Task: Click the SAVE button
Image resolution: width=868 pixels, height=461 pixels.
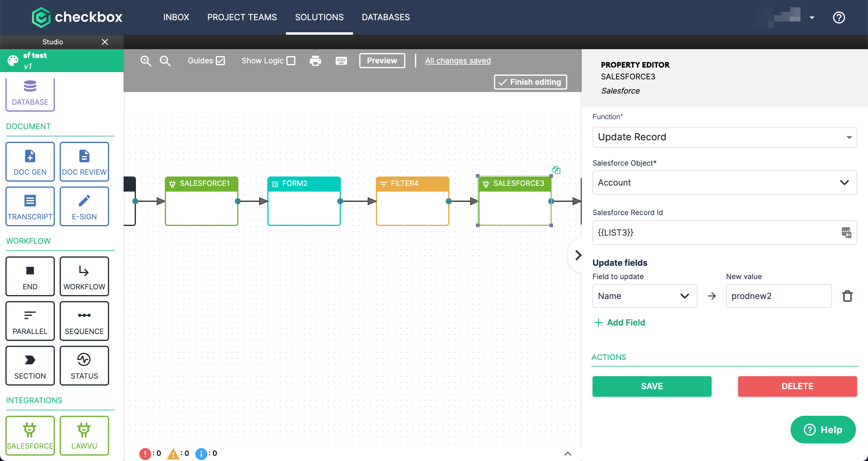Action: pos(652,386)
